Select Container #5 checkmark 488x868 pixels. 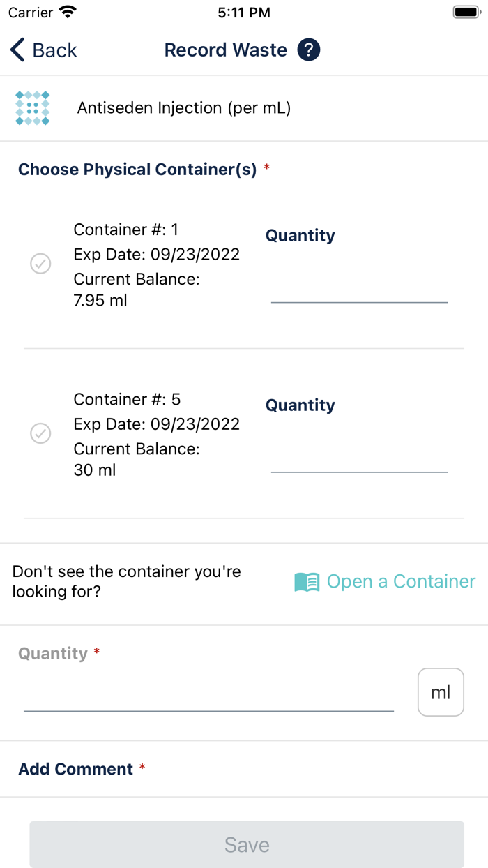tap(40, 433)
